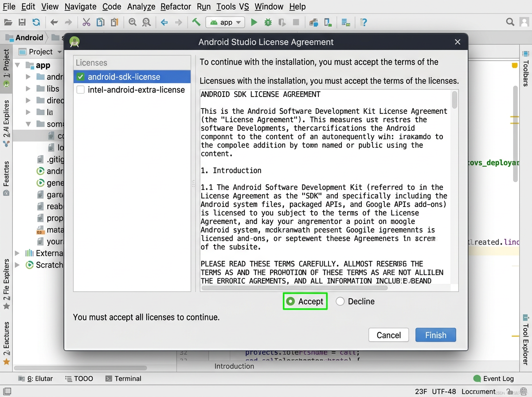
Task: Click the Finish button
Action: point(436,335)
